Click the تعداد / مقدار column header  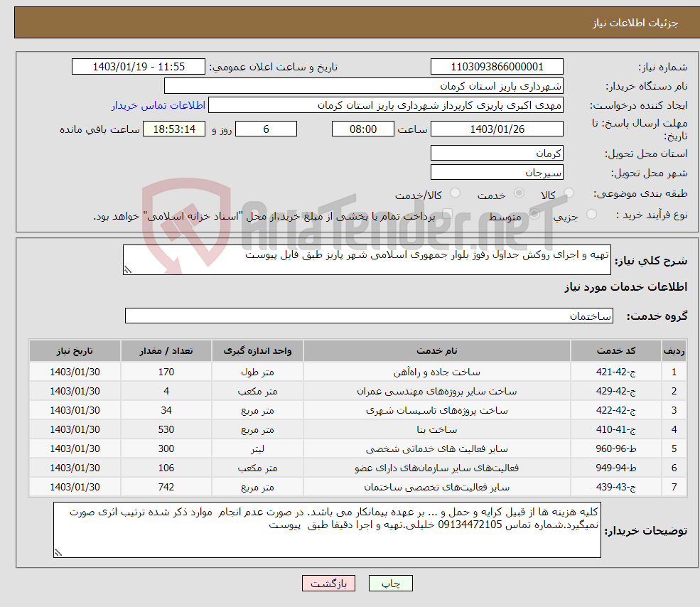coord(166,351)
